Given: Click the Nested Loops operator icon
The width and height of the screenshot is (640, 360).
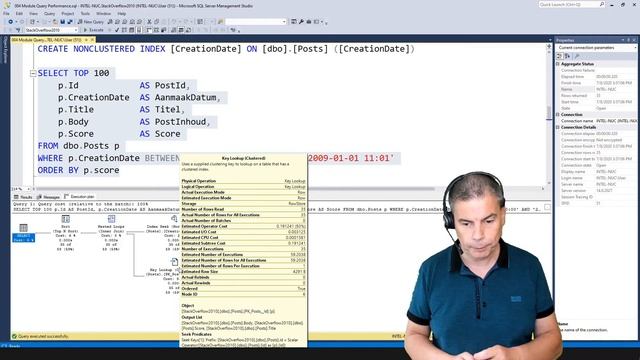Looking at the screenshot, I should tap(111, 219).
